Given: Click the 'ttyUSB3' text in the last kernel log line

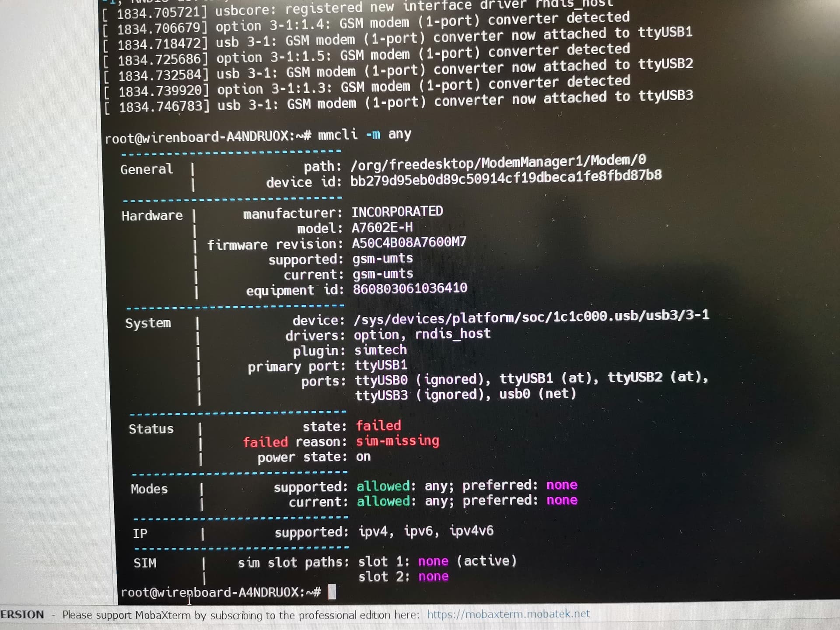Looking at the screenshot, I should click(665, 96).
